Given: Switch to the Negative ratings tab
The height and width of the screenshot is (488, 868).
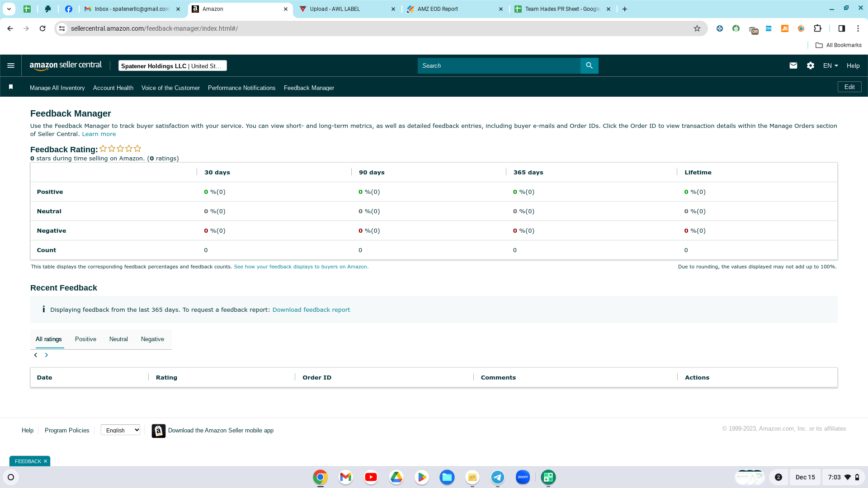Looking at the screenshot, I should click(x=152, y=339).
